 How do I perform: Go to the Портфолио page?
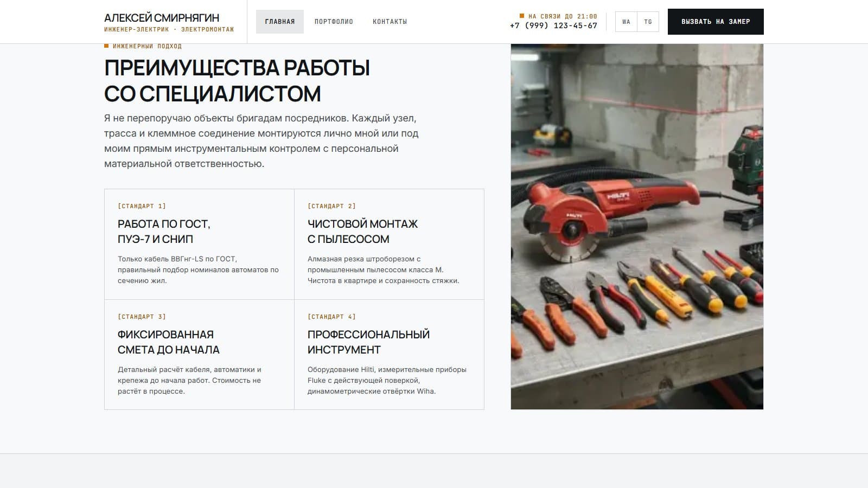point(334,22)
